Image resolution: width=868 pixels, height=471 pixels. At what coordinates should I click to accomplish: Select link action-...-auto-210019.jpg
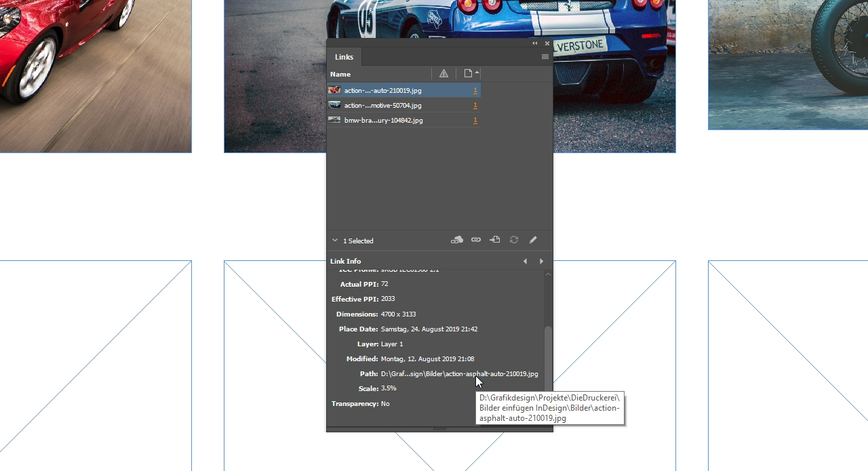tap(404, 90)
